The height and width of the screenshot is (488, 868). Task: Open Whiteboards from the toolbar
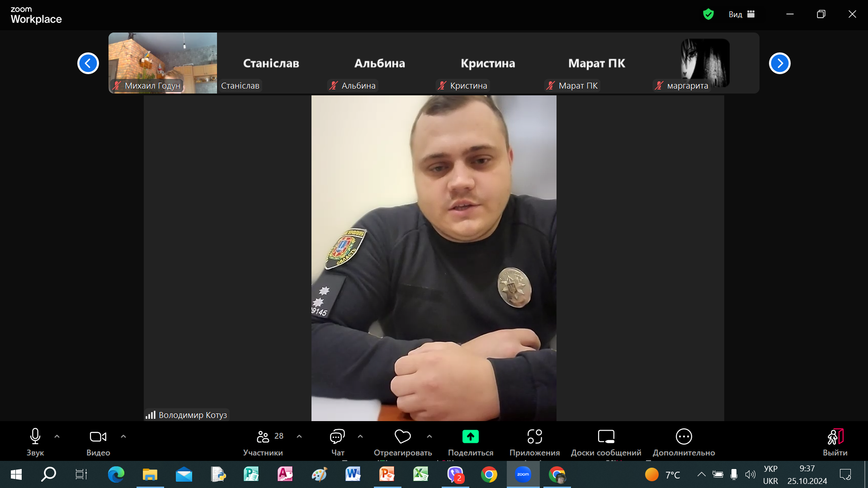[x=606, y=436]
